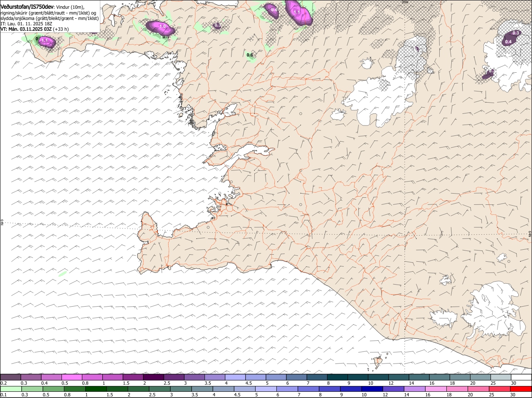Click the 0.4 value on the northeast glacier

tap(508, 42)
